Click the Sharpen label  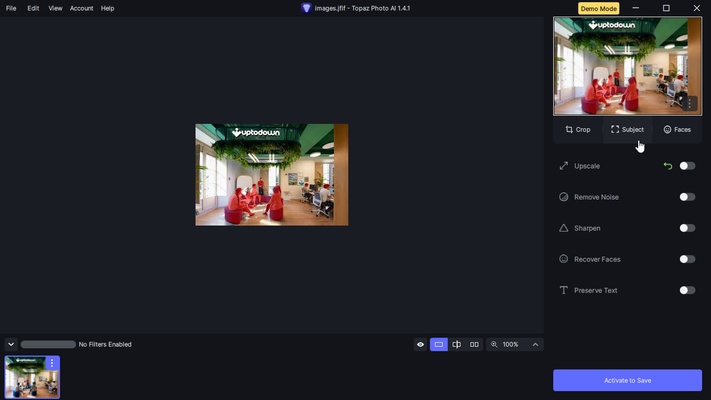coord(587,228)
